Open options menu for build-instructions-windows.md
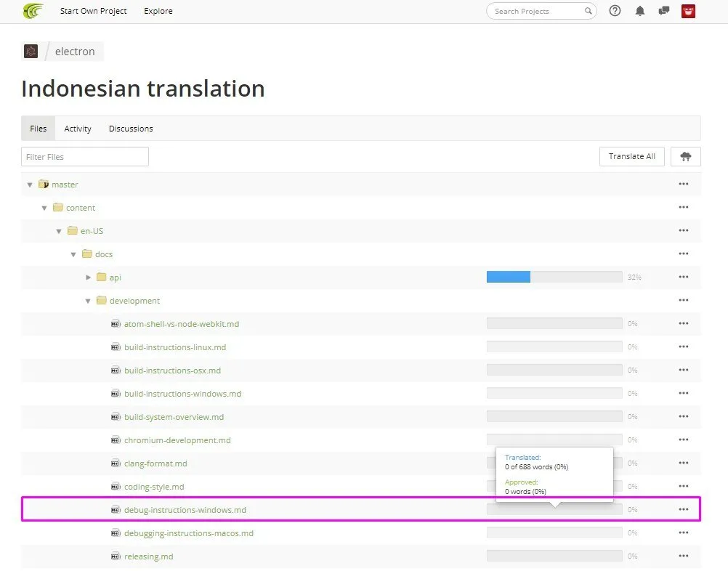Viewport: 728px width, 571px height. pyautogui.click(x=684, y=393)
